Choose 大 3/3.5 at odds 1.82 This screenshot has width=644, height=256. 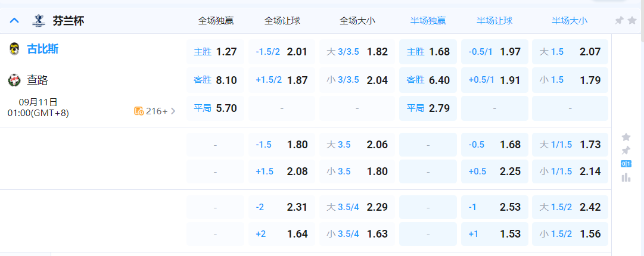coord(357,52)
